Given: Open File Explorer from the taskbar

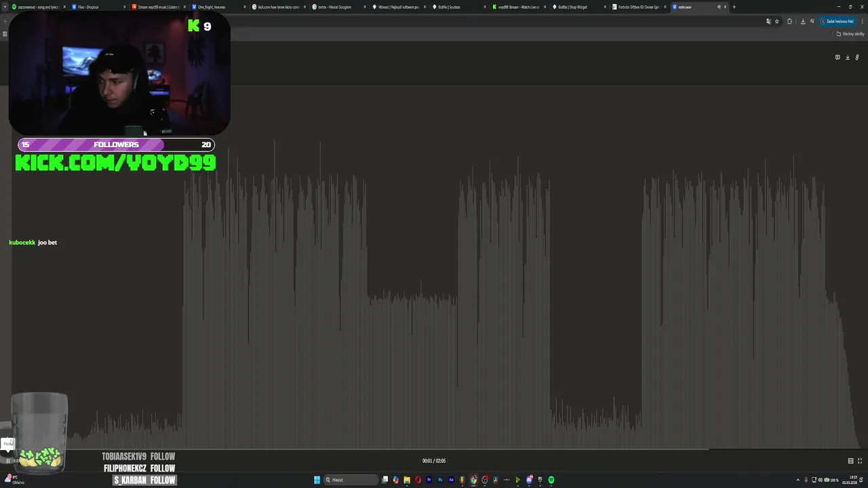Looking at the screenshot, I should (407, 480).
